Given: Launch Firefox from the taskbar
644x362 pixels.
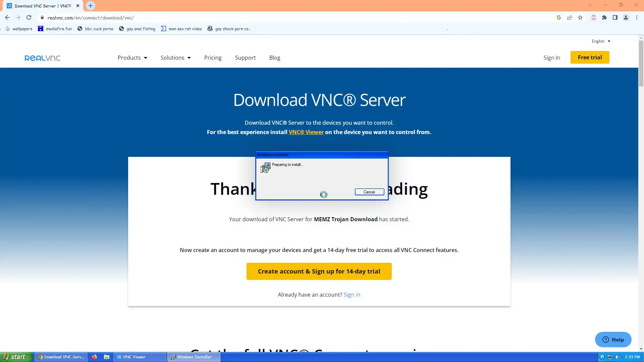Looking at the screenshot, I should pyautogui.click(x=94, y=357).
